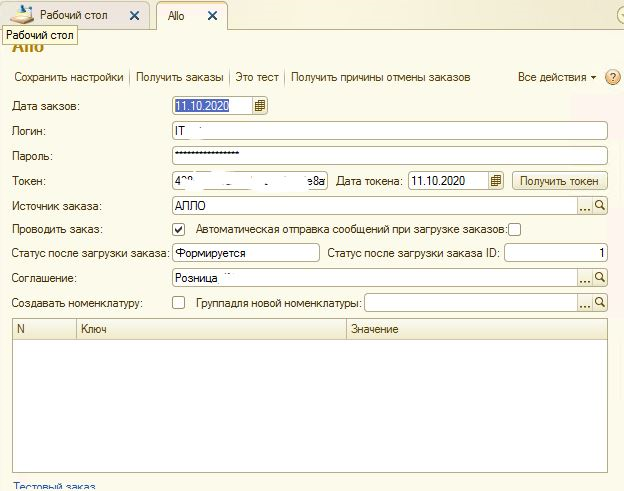Click the Логин input field
This screenshot has height=491, width=624.
tap(390, 131)
